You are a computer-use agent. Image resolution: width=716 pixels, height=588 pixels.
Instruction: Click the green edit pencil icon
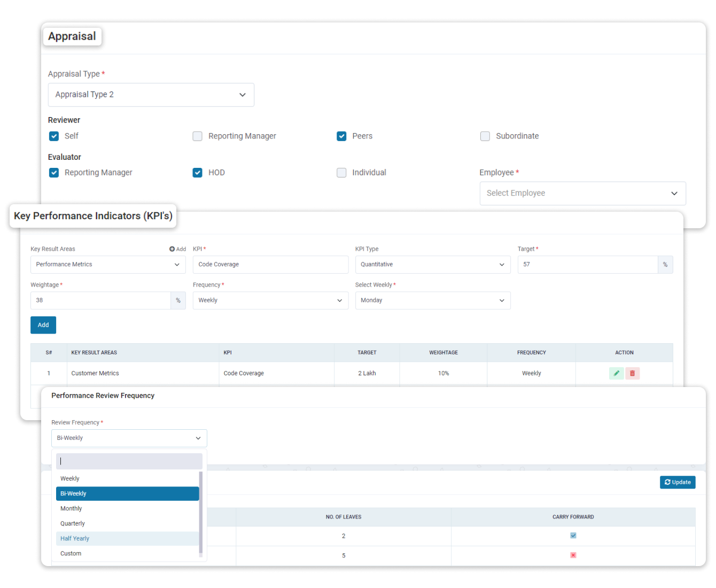coord(616,373)
